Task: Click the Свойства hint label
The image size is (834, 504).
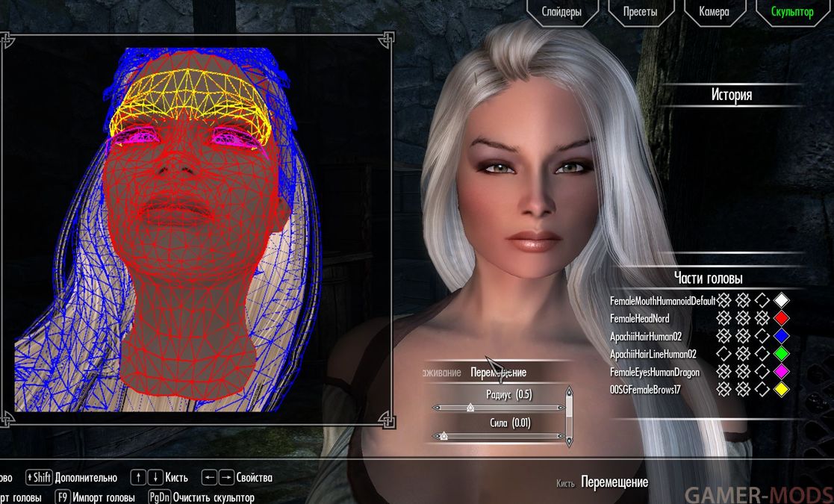Action: (x=255, y=477)
